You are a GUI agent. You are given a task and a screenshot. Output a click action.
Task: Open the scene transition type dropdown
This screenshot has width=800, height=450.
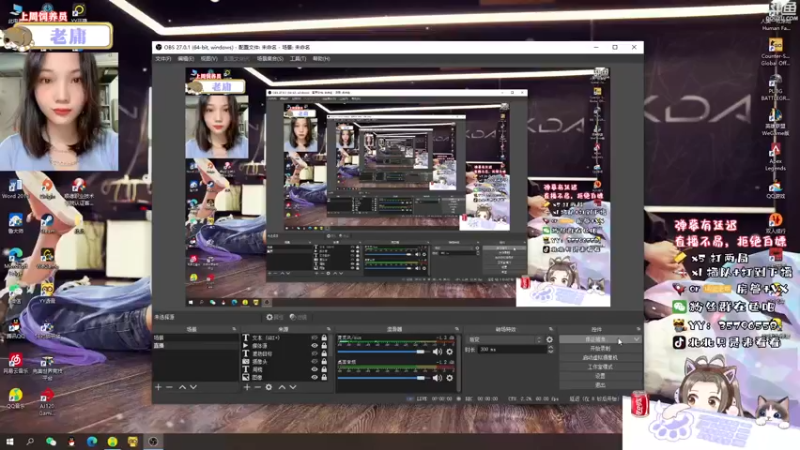(505, 339)
